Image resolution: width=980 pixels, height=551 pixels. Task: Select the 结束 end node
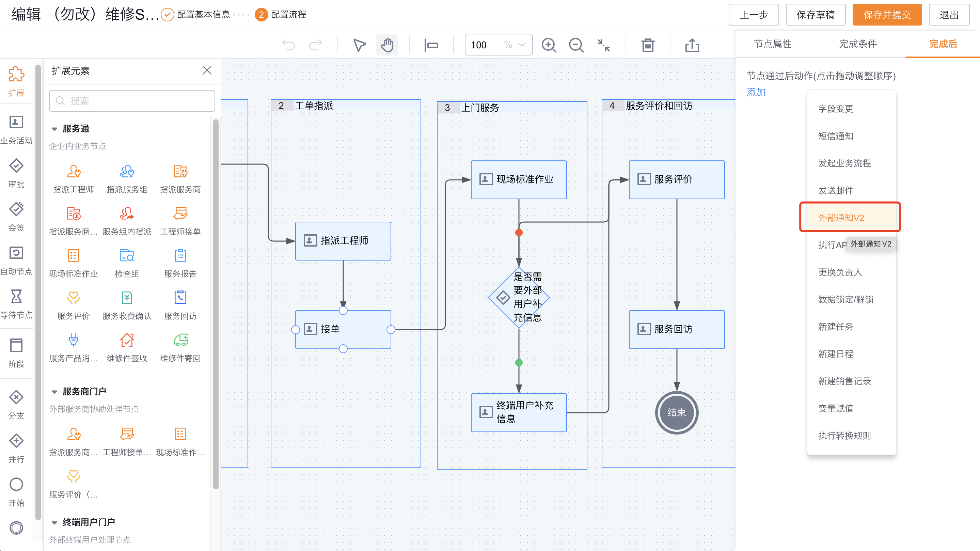(676, 412)
